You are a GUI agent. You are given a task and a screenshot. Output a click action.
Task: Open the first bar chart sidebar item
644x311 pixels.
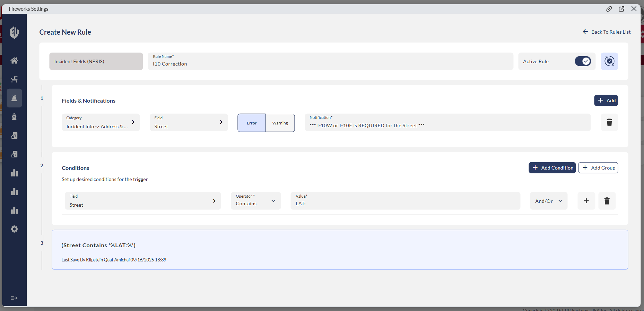point(14,173)
